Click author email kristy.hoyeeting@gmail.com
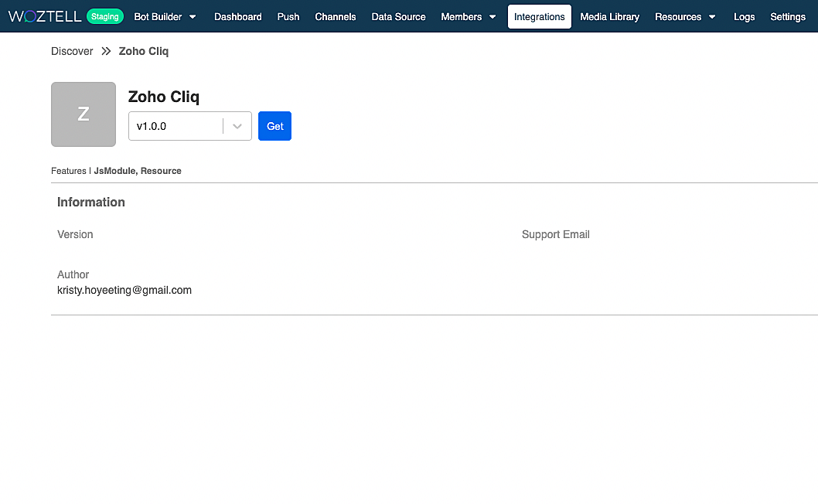The width and height of the screenshot is (818, 504). coord(124,290)
